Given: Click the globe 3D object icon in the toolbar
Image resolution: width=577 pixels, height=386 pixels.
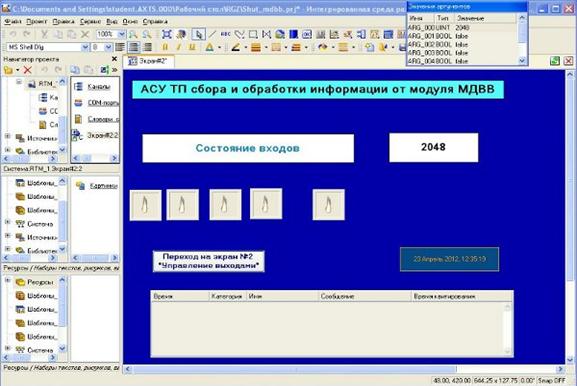Looking at the screenshot, I should click(280, 35).
